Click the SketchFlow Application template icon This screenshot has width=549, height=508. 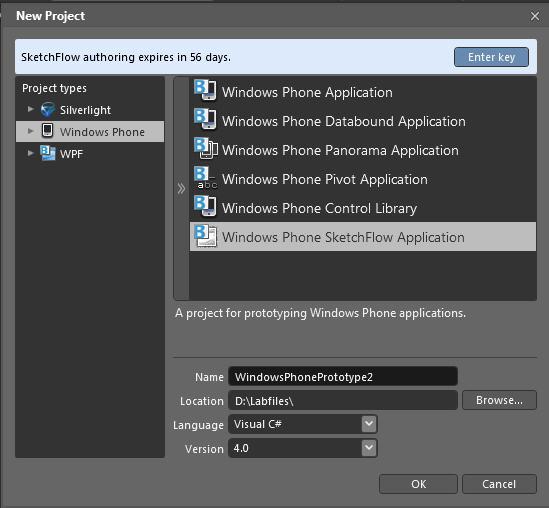coord(206,236)
